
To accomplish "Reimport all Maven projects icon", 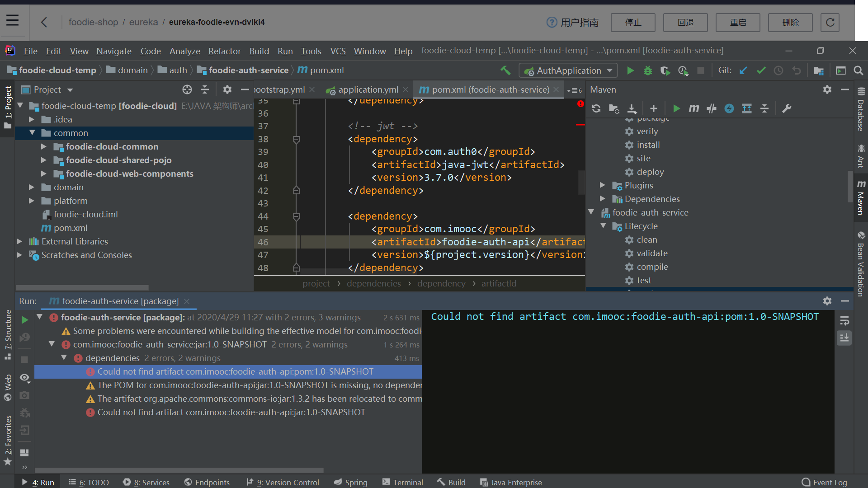I will (596, 108).
